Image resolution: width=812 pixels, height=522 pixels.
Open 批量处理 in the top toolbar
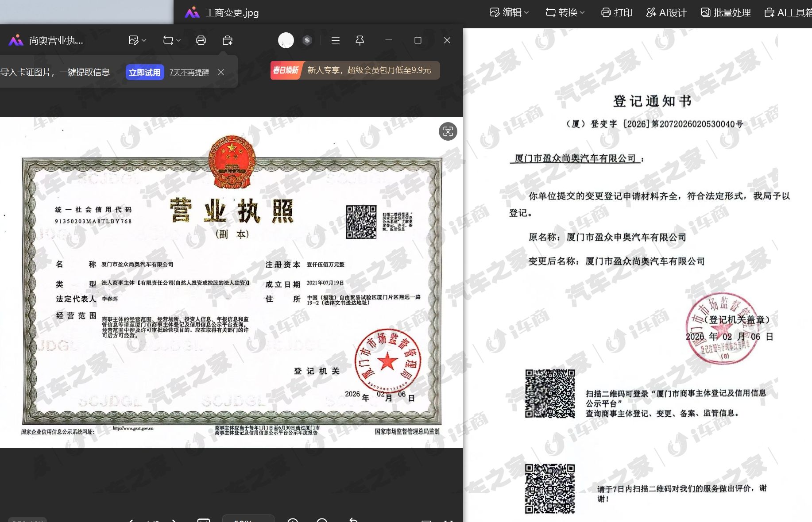[726, 12]
